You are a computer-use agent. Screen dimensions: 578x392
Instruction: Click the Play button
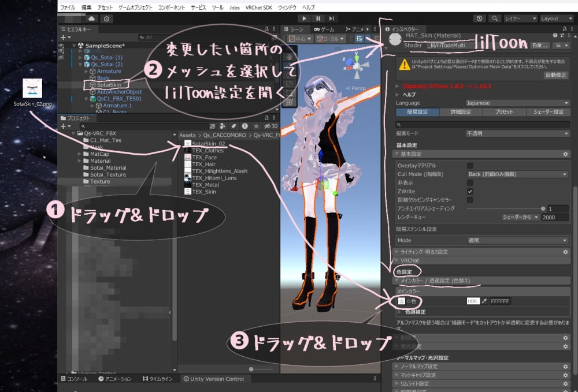(304, 18)
